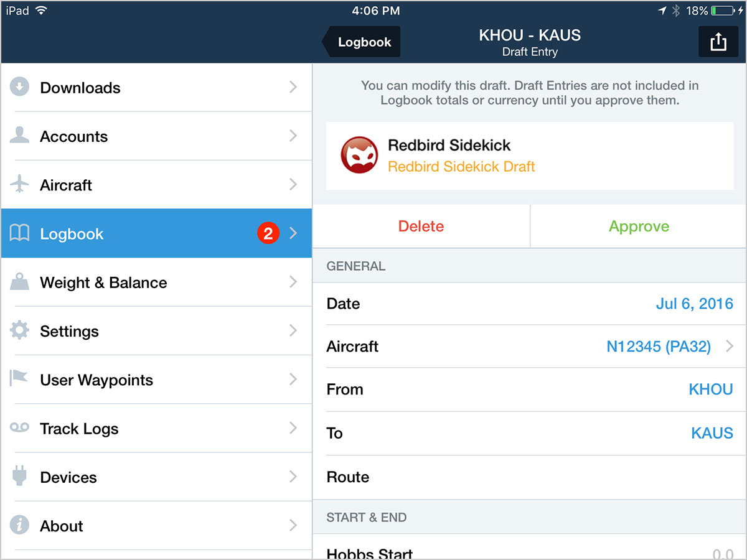747x560 pixels.
Task: Tap the Route field row
Action: pyautogui.click(x=529, y=477)
